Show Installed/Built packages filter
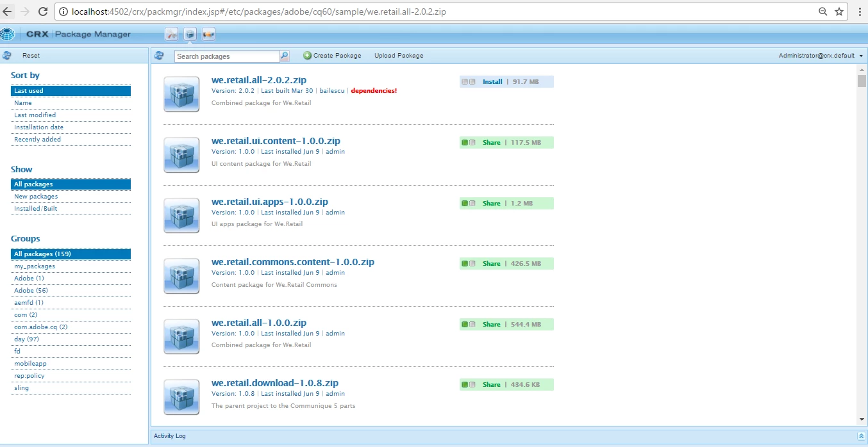This screenshot has height=447, width=868. [71, 209]
